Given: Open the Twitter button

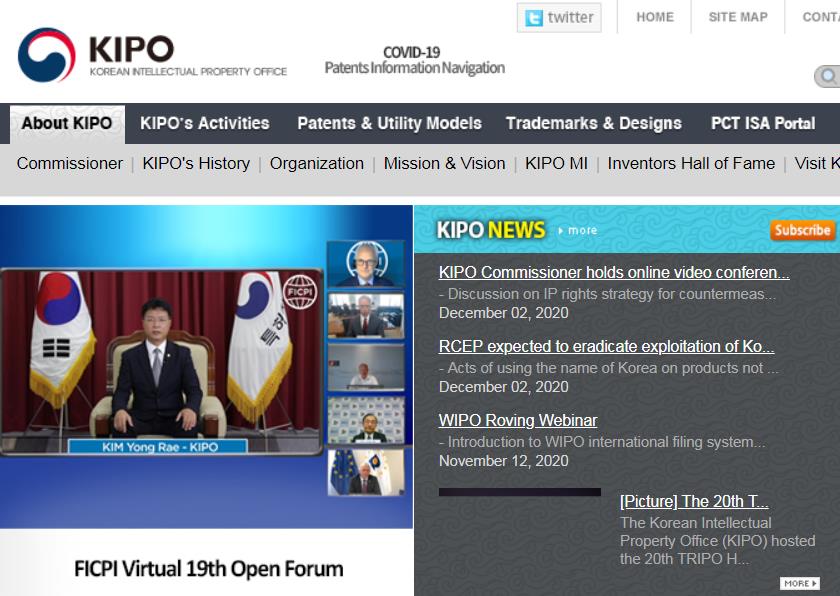Looking at the screenshot, I should point(559,18).
